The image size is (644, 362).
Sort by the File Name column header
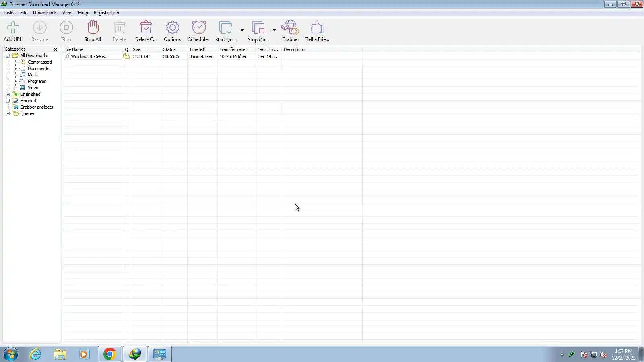click(93, 49)
